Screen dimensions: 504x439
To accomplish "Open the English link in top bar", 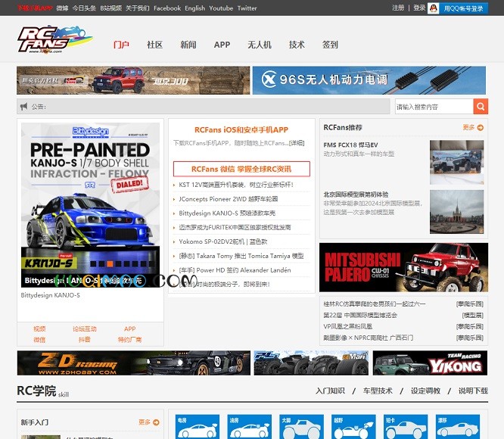I will [x=194, y=8].
